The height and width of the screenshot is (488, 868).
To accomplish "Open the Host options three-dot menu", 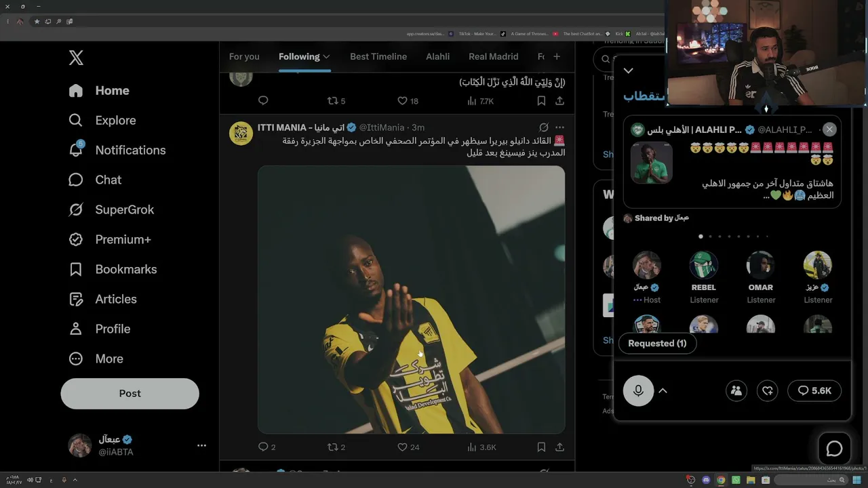I will pos(637,300).
